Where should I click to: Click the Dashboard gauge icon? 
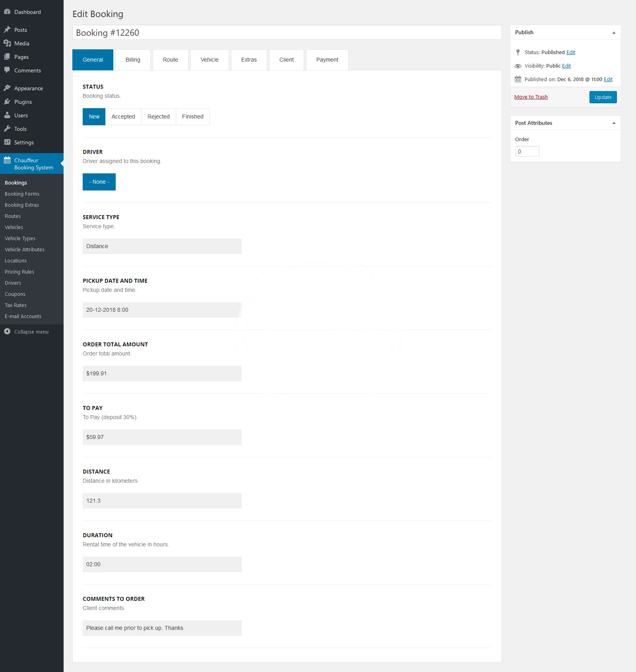point(7,12)
